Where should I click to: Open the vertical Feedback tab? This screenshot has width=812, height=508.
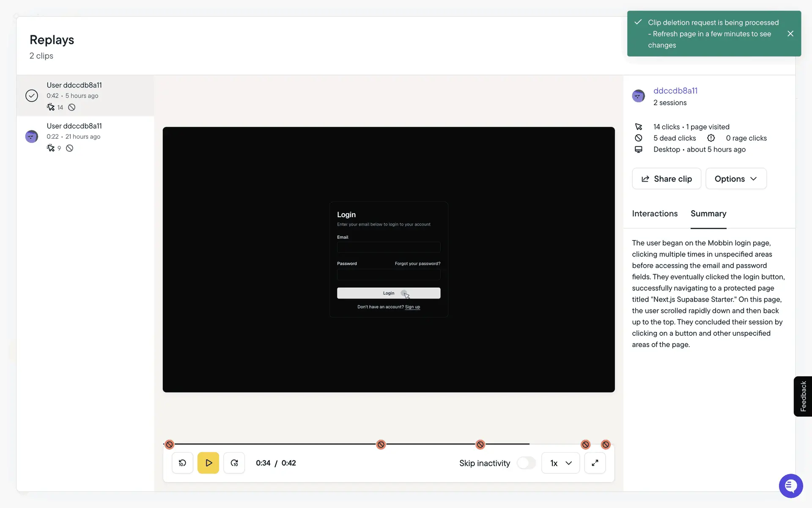[803, 396]
